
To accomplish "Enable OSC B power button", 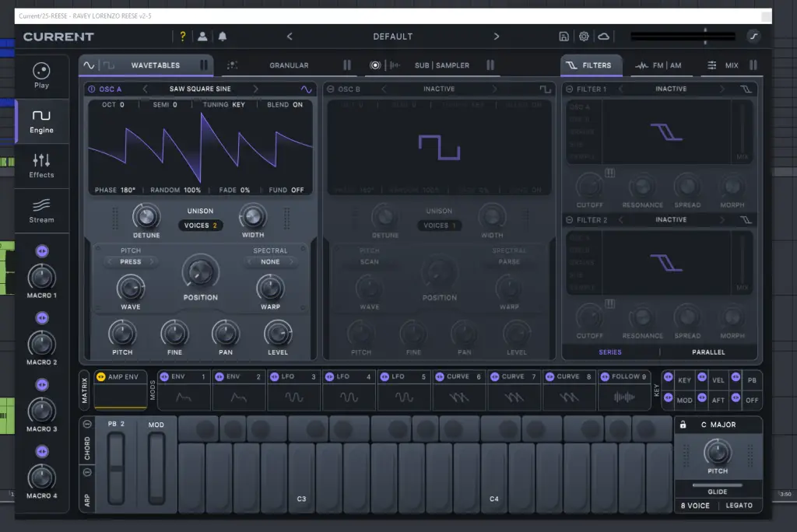I will point(330,89).
